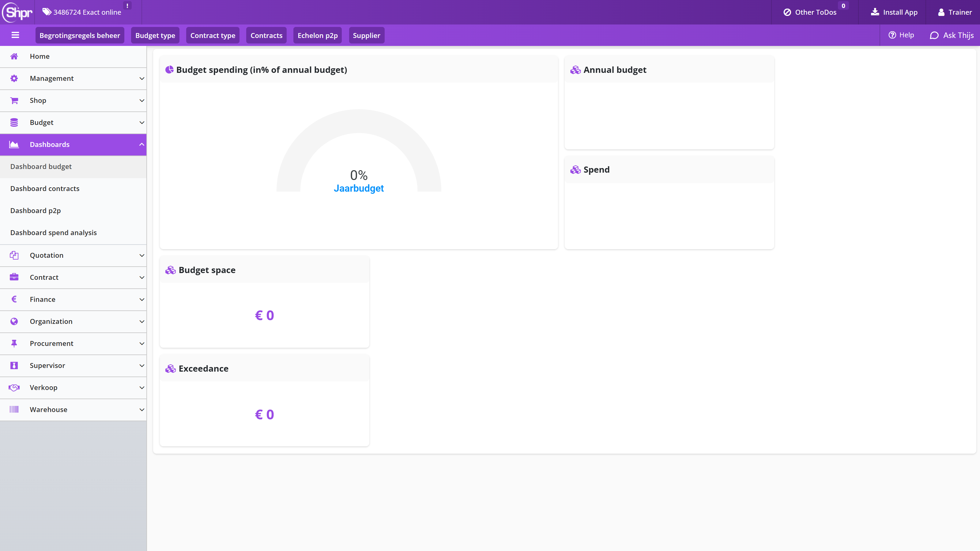
Task: Click the Home house icon
Action: [14, 56]
